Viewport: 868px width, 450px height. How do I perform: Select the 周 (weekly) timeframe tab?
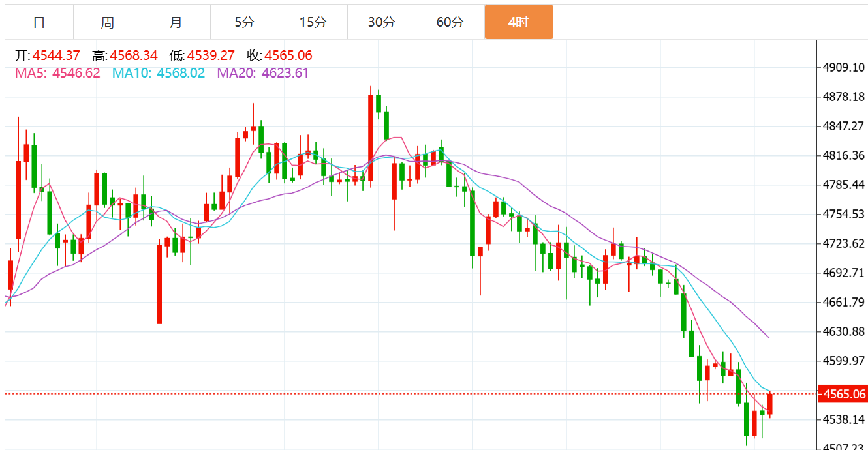click(x=108, y=22)
